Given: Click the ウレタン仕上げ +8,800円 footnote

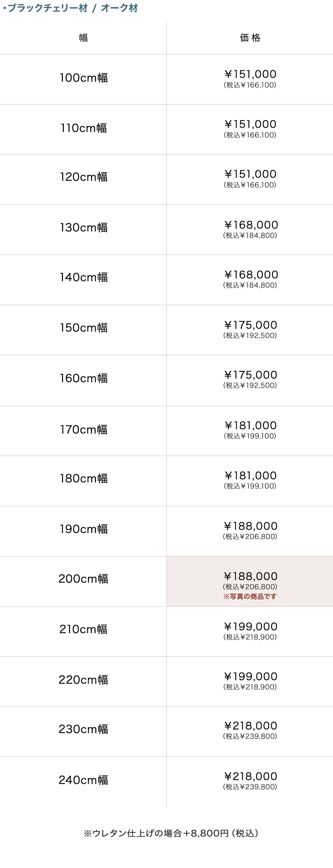Looking at the screenshot, I should point(171,833).
